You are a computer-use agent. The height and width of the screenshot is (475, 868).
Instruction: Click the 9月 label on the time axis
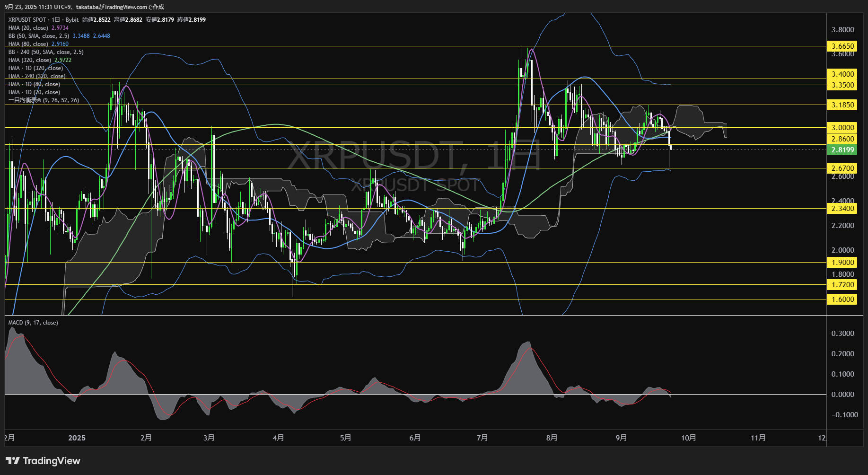[x=622, y=438]
